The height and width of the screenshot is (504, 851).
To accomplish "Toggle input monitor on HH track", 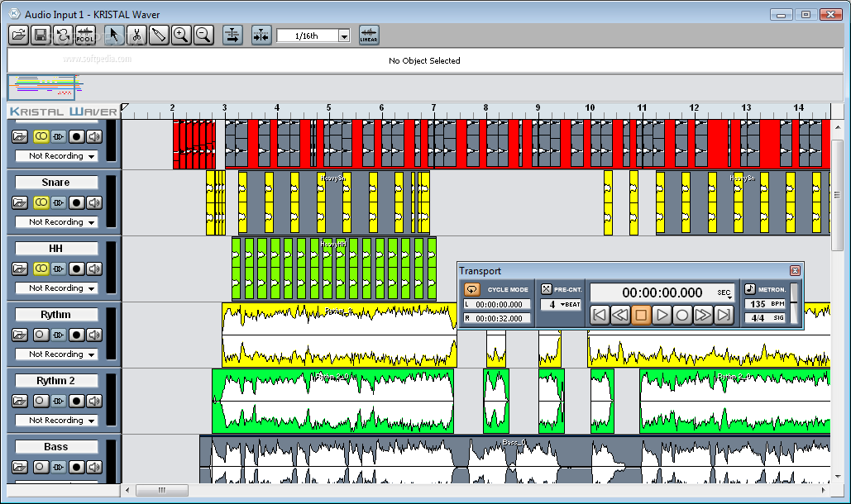I will [59, 269].
